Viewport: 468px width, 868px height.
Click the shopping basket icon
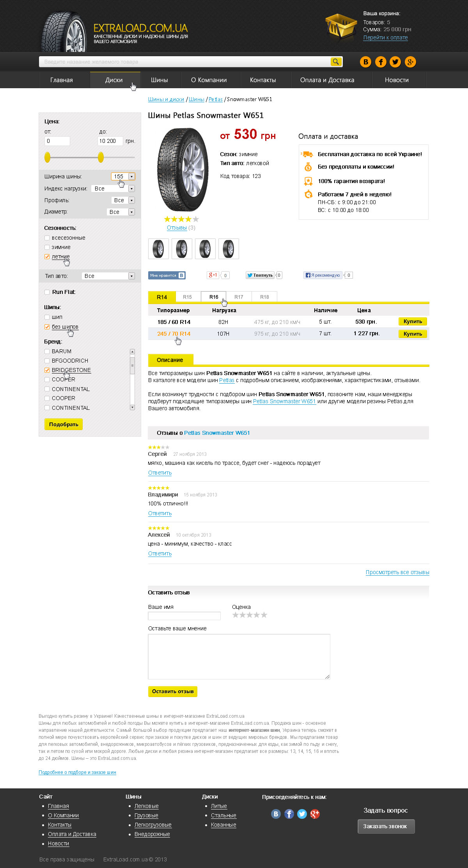click(340, 27)
